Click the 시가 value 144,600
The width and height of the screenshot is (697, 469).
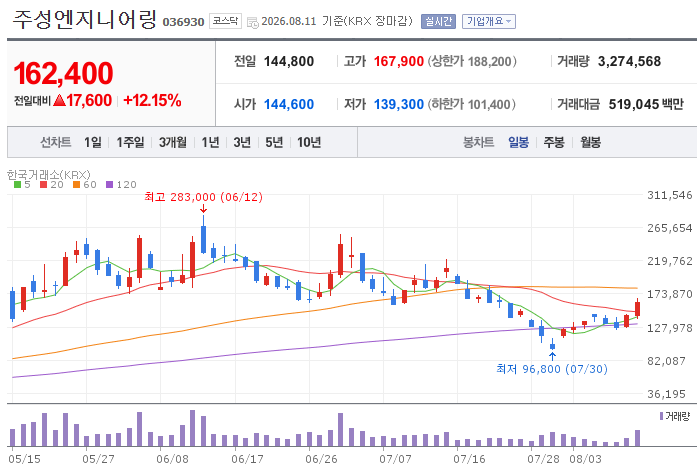[289, 104]
